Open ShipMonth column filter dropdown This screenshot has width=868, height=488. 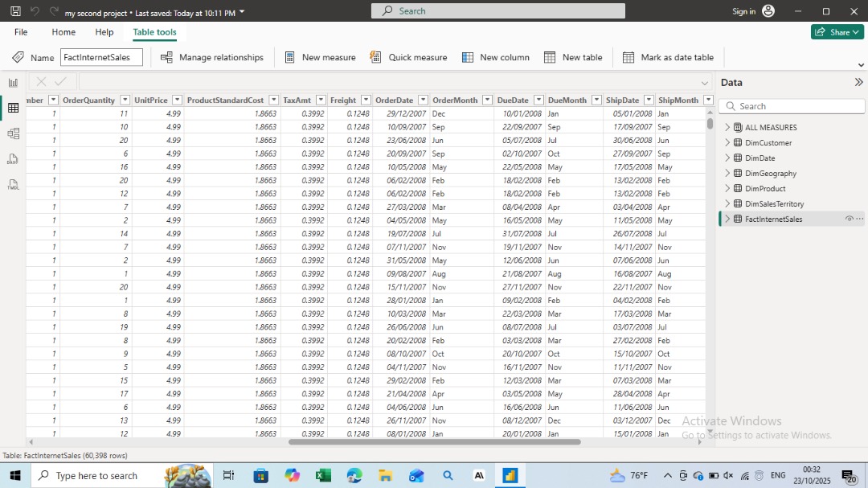coord(709,100)
